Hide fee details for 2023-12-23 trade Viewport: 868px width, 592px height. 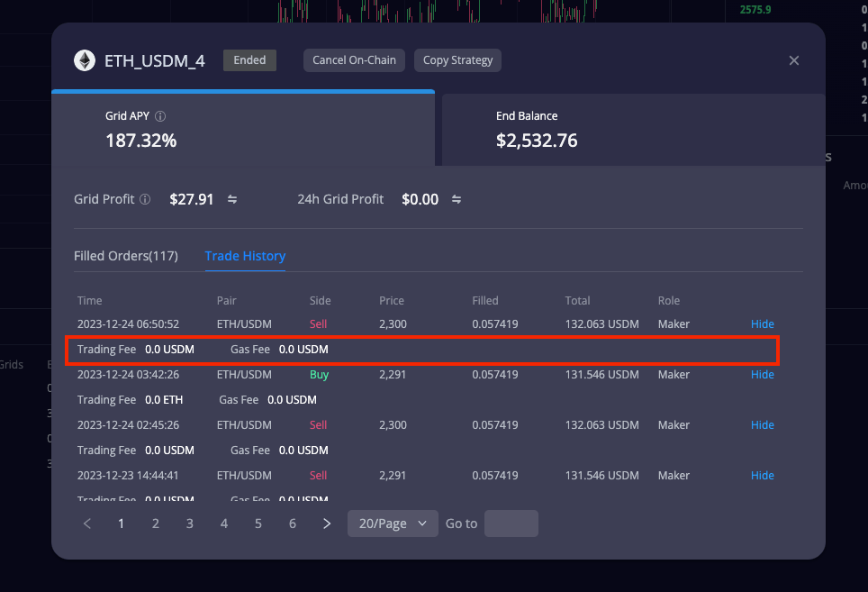point(763,475)
